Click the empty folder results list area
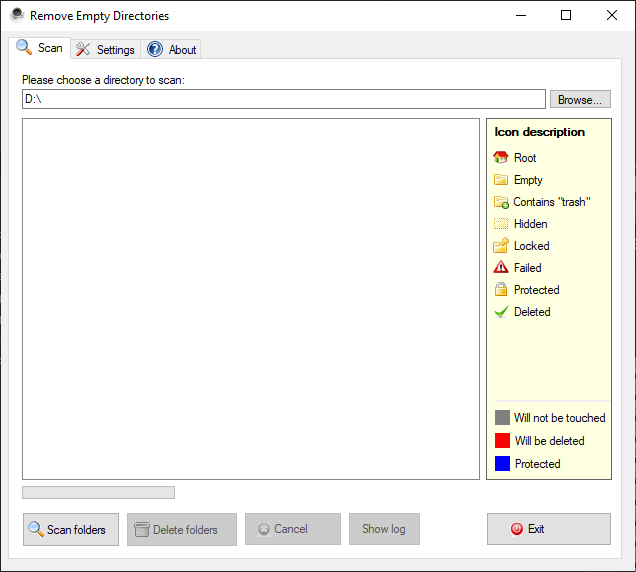636x572 pixels. coord(251,299)
